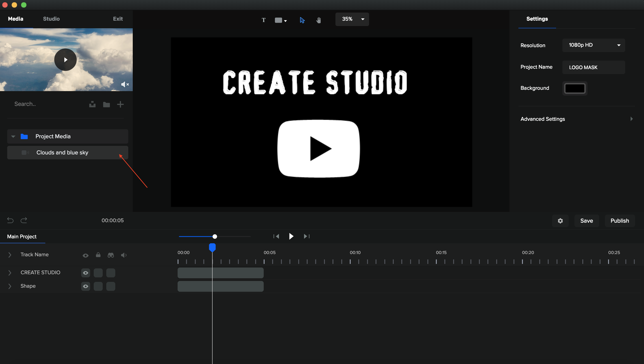Viewport: 644px width, 364px height.
Task: Switch to the Media tab
Action: click(x=15, y=19)
